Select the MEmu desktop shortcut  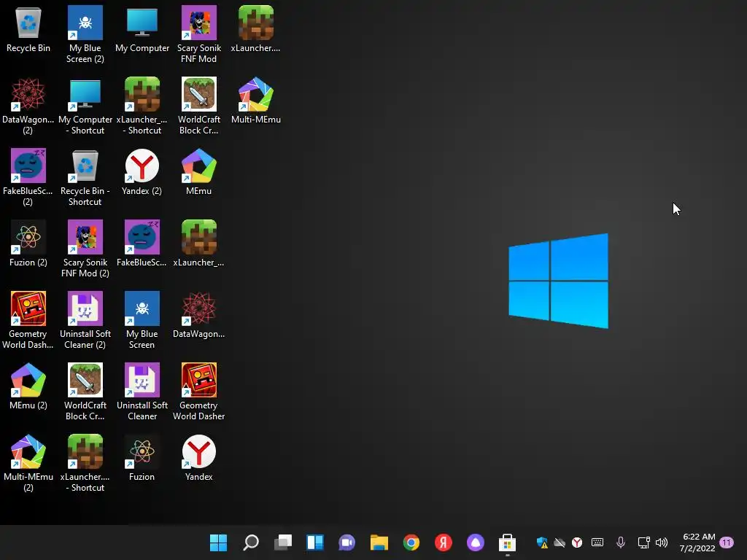point(199,172)
